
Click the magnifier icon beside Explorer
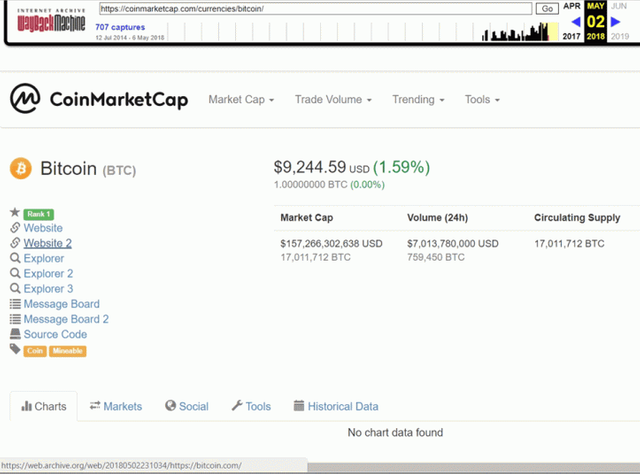(15, 258)
